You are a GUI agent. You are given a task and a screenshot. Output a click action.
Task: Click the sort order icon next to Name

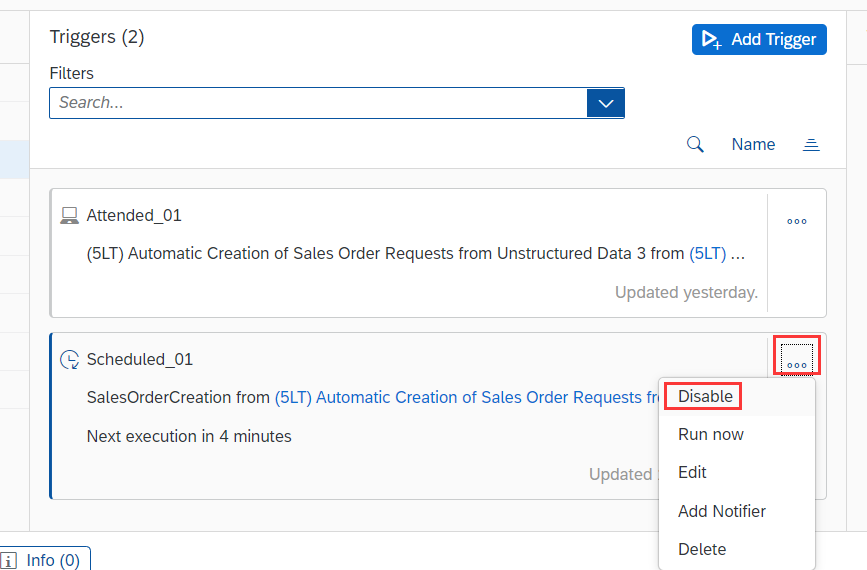click(811, 145)
